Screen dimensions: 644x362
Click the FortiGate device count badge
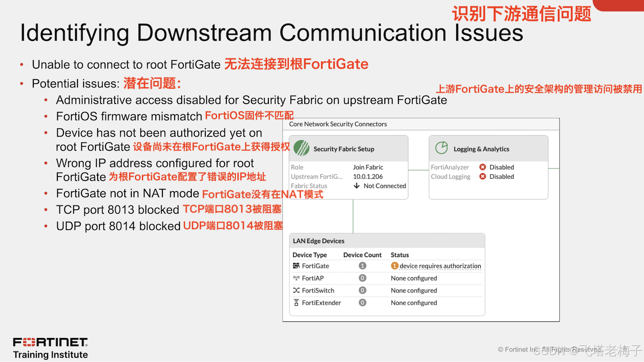362,266
